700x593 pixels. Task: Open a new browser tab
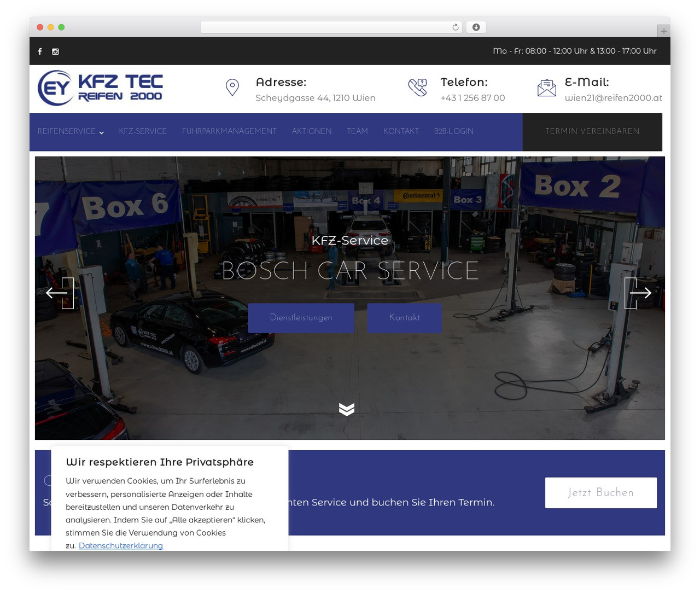point(663,31)
